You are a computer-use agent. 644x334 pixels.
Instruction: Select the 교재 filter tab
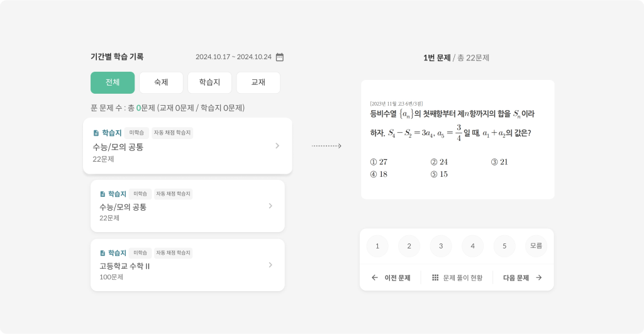click(258, 82)
